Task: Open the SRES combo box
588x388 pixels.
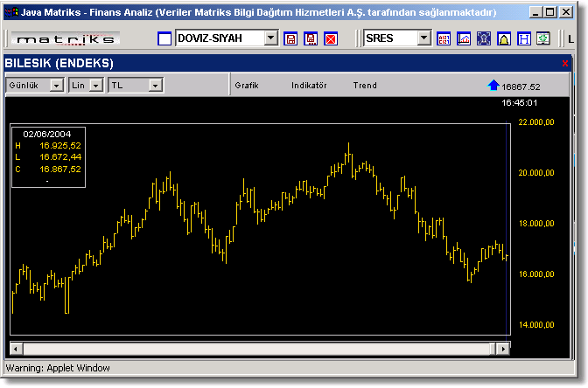Action: (x=424, y=38)
